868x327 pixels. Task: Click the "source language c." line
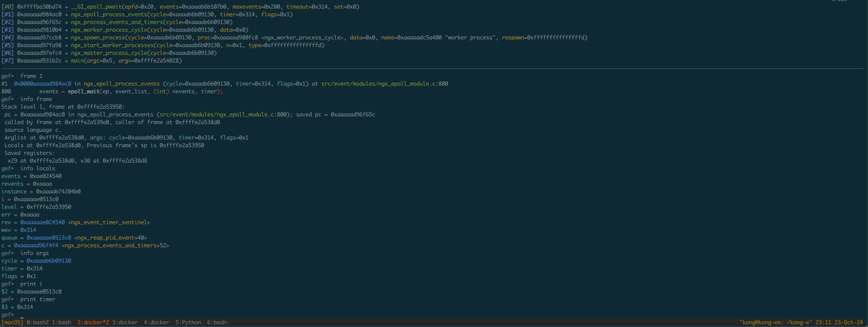33,130
